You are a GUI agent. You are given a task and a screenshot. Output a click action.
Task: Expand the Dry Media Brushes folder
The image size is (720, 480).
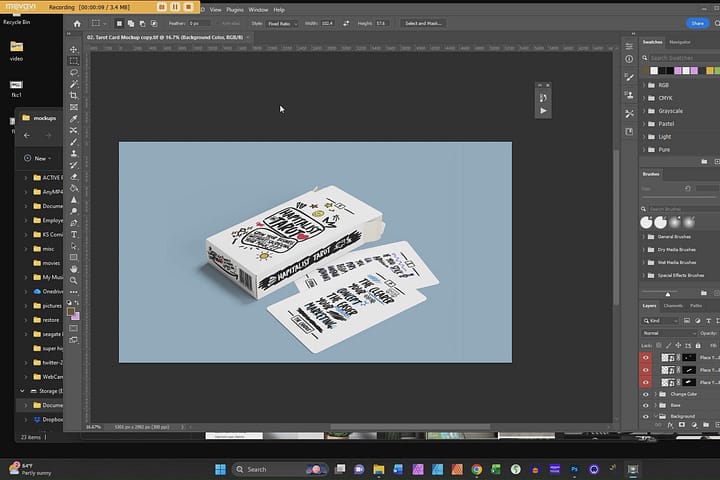click(644, 250)
